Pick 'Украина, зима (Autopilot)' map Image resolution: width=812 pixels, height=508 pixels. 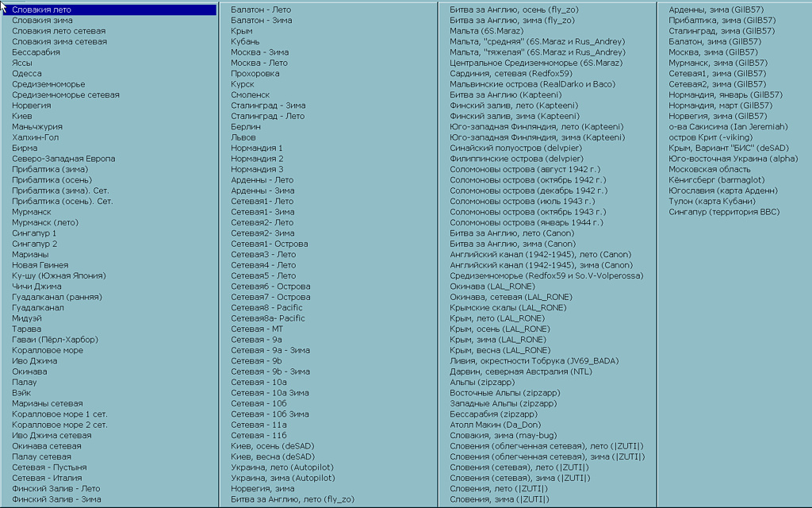pos(283,477)
